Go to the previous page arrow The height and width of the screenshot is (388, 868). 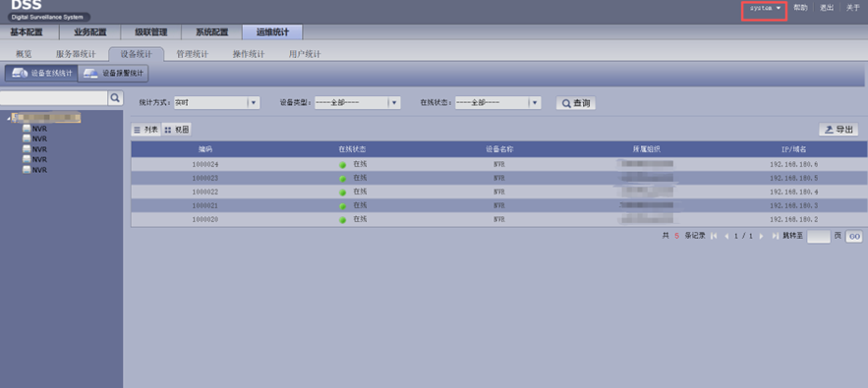coord(726,237)
